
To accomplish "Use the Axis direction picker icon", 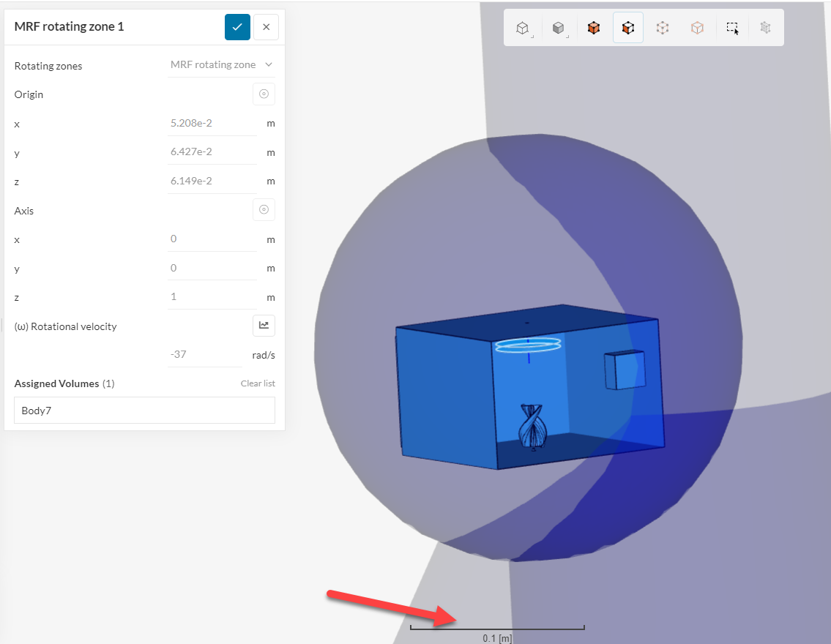I will point(264,210).
